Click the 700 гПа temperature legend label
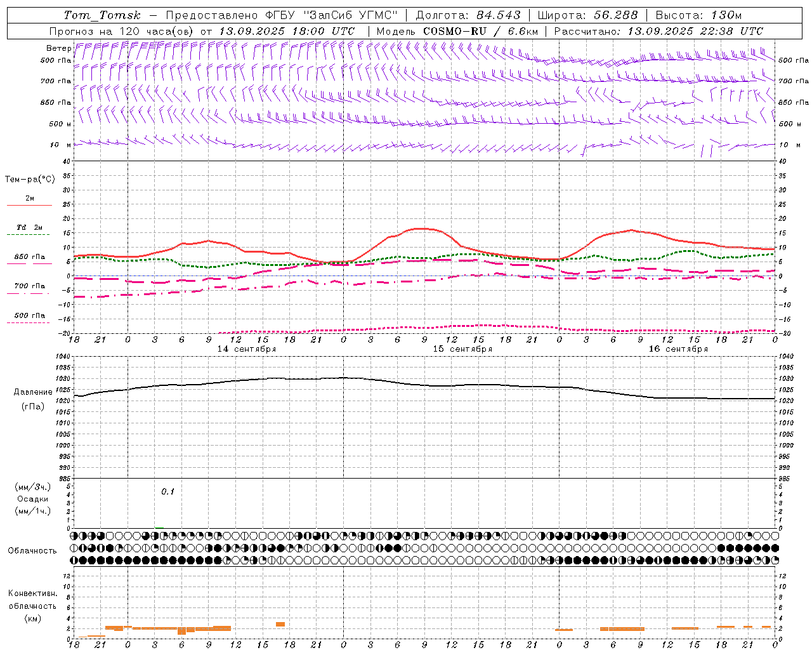The image size is (812, 650). tap(30, 286)
